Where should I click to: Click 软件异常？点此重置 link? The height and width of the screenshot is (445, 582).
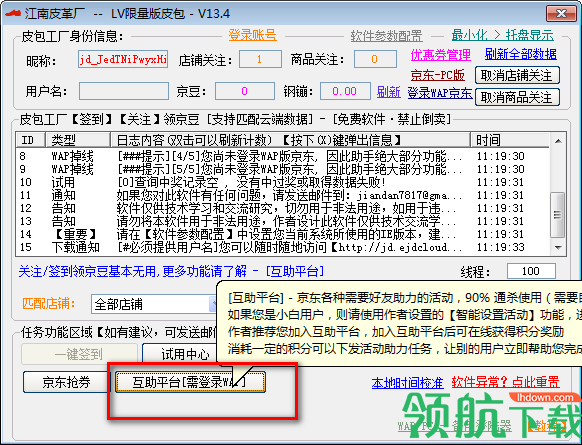tap(506, 382)
